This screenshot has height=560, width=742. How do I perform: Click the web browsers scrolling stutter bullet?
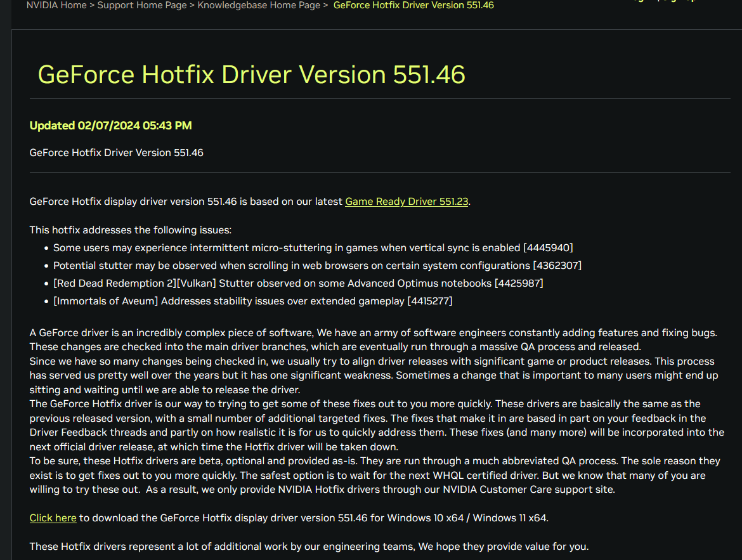[x=290, y=266]
